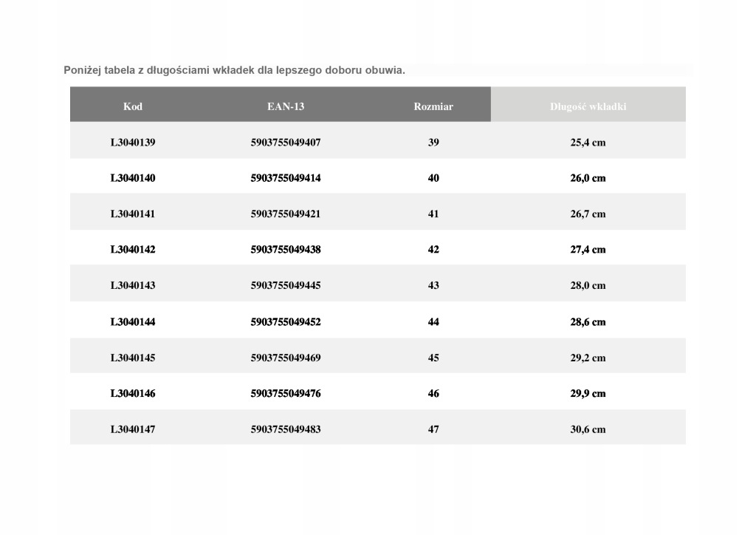Click EAN number 5903755049438
Viewport: 756px width, 535px height.
pyautogui.click(x=286, y=250)
